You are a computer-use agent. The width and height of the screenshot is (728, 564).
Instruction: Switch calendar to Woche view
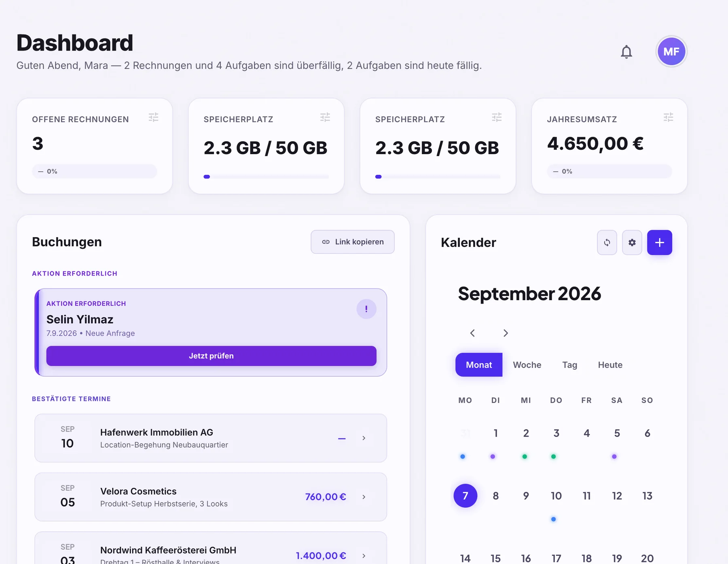[527, 365]
